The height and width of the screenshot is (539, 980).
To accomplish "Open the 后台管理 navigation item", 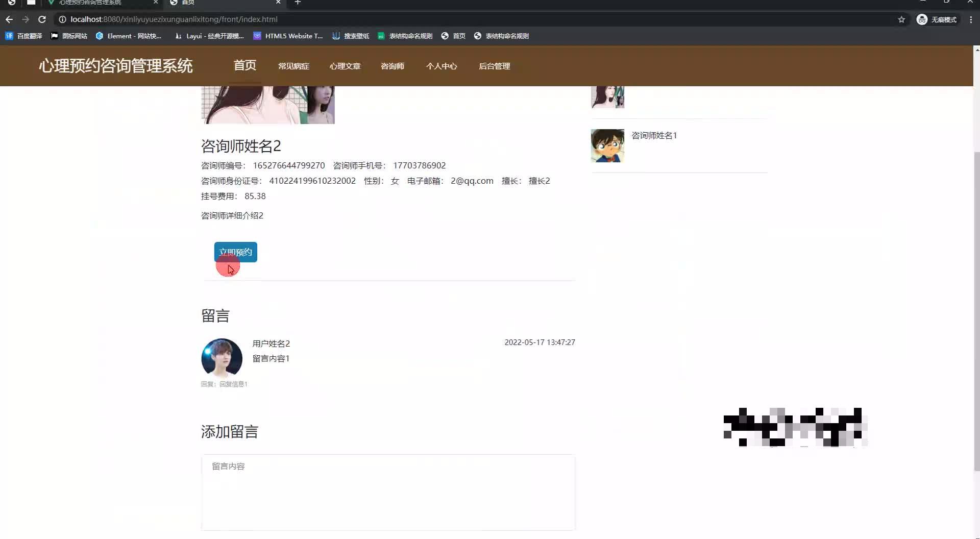I will tap(494, 66).
